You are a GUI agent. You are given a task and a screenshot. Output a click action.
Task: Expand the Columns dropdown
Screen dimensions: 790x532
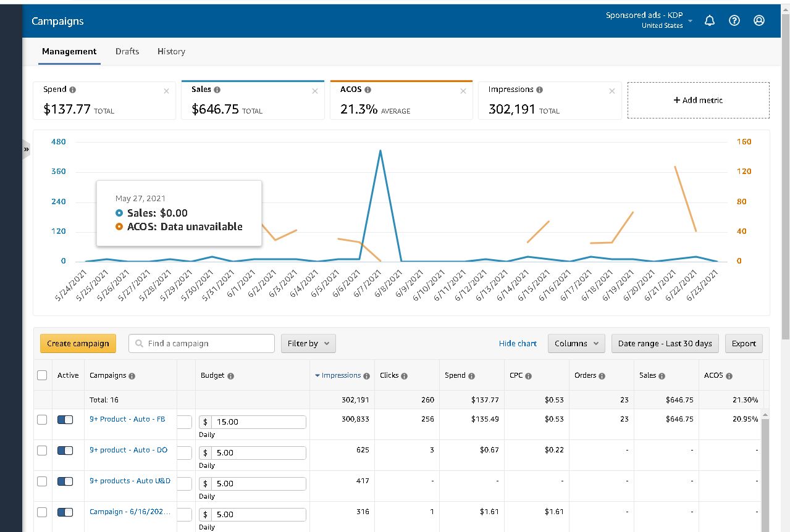576,344
